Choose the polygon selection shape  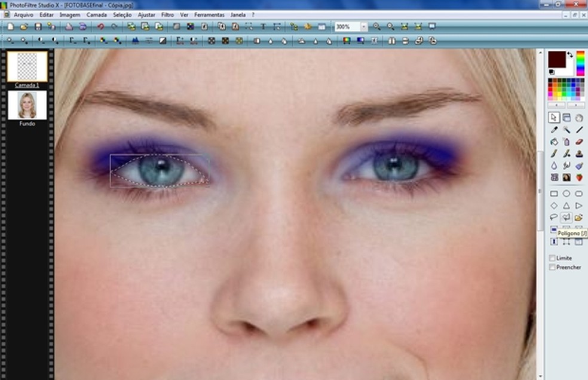pyautogui.click(x=566, y=217)
